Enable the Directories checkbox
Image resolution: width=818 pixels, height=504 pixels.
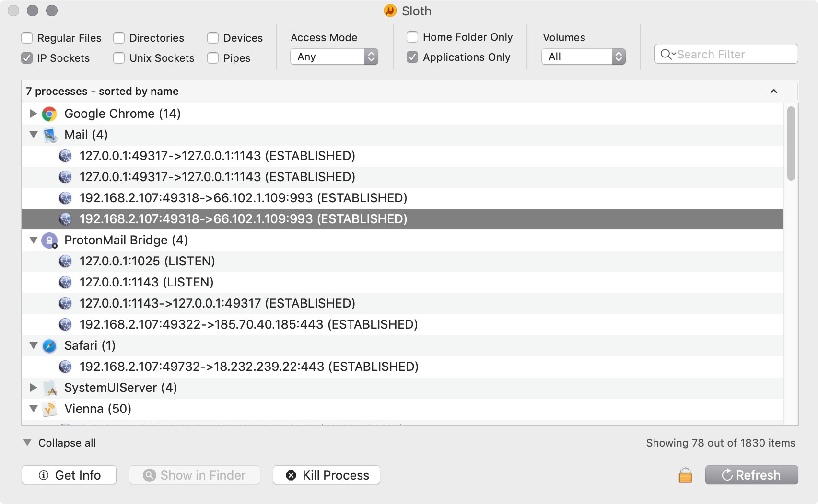(x=119, y=38)
